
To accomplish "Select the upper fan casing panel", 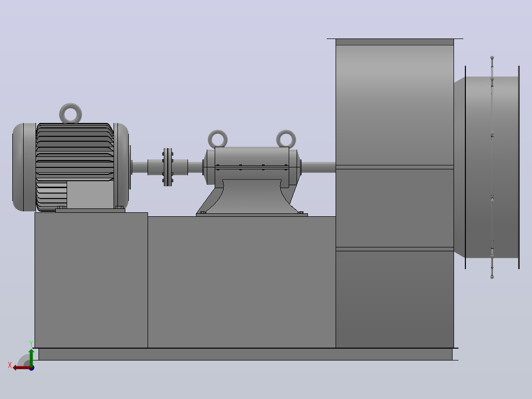I will [395, 105].
